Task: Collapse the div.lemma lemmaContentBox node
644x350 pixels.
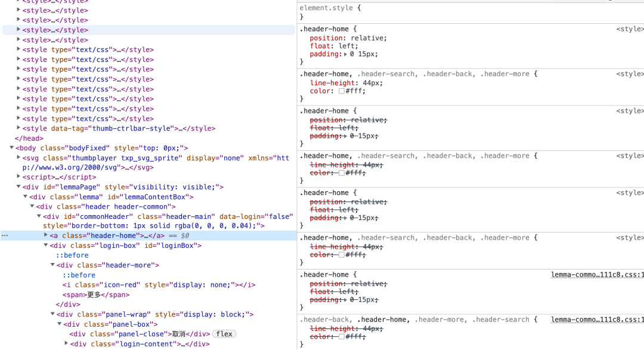Action: coord(26,197)
